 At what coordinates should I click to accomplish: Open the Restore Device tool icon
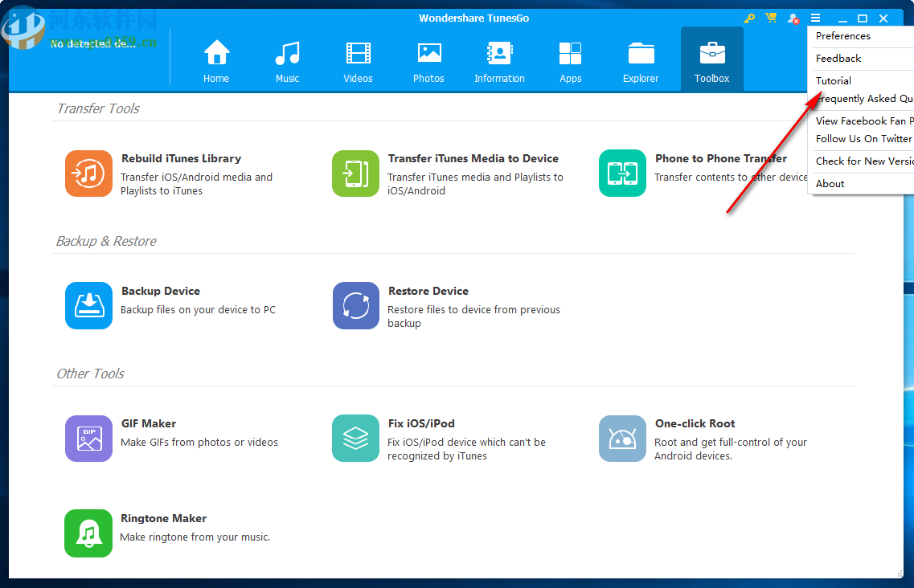[x=355, y=305]
